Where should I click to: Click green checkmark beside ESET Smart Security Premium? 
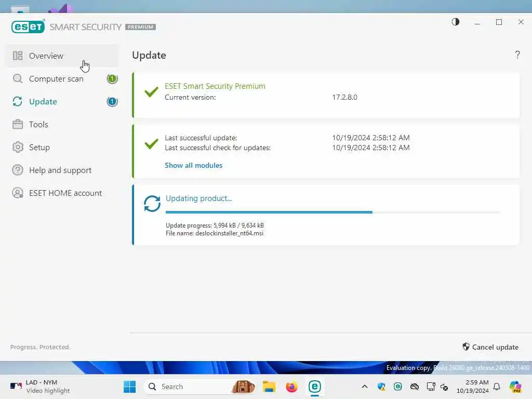(x=151, y=92)
